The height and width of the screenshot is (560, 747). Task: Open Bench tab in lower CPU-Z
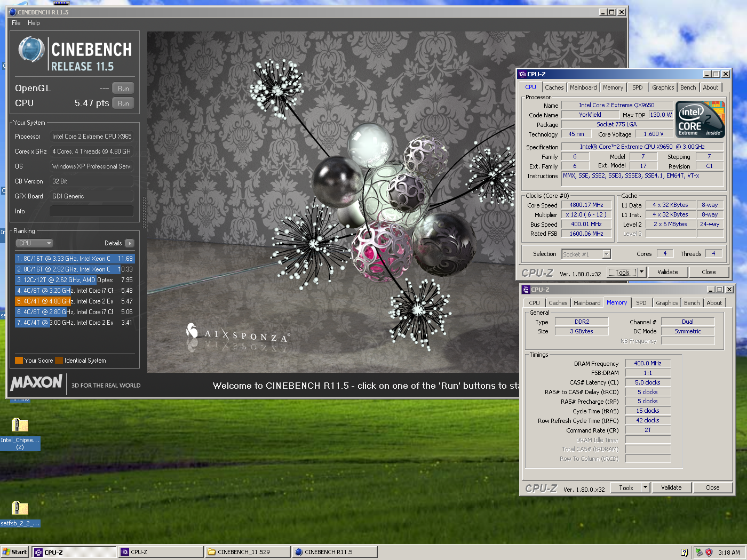pos(692,303)
